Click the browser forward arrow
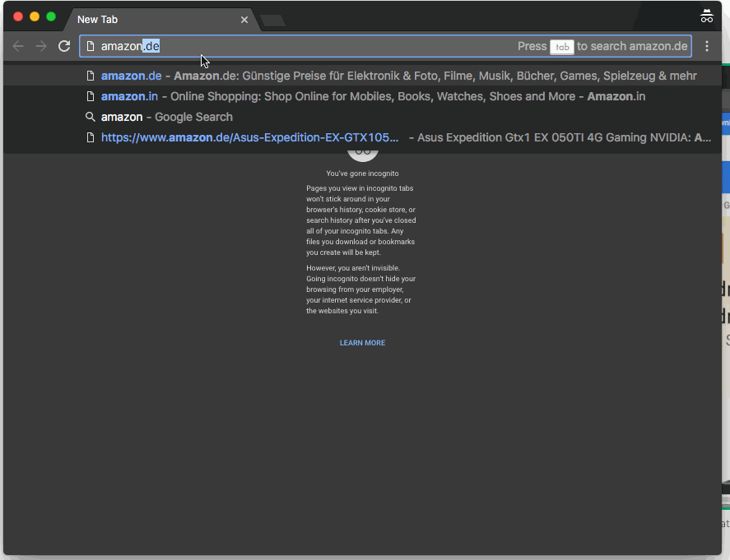Image resolution: width=730 pixels, height=560 pixels. [x=41, y=46]
